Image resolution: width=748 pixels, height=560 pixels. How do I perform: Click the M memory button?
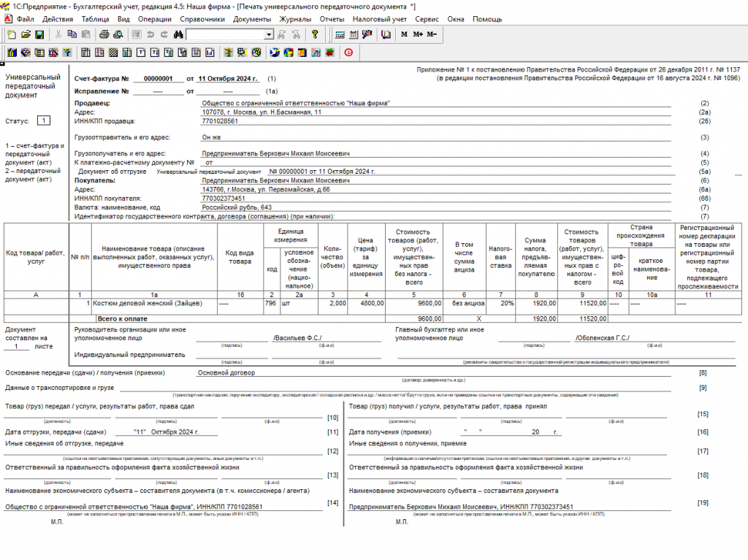tap(404, 34)
